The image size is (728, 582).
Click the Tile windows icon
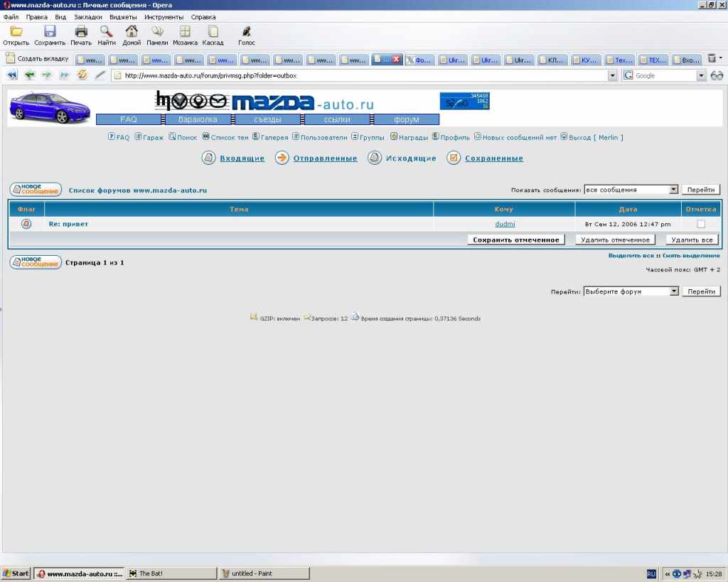[185, 31]
